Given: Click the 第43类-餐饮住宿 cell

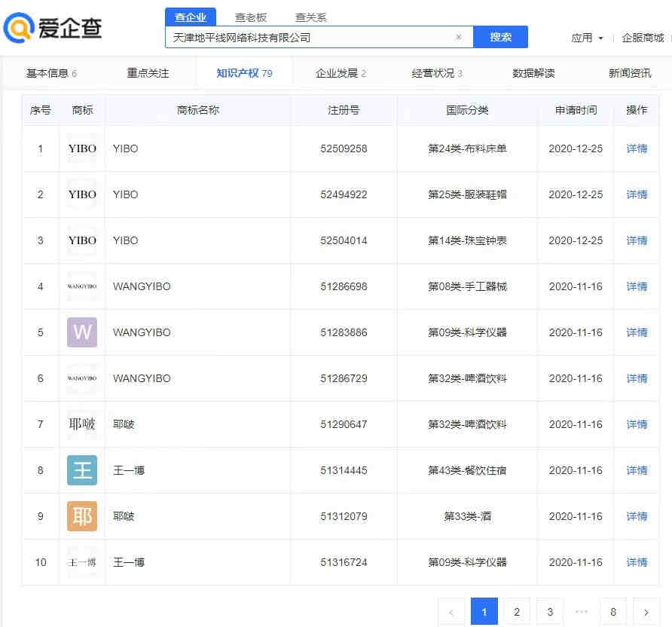Looking at the screenshot, I should pyautogui.click(x=467, y=470).
